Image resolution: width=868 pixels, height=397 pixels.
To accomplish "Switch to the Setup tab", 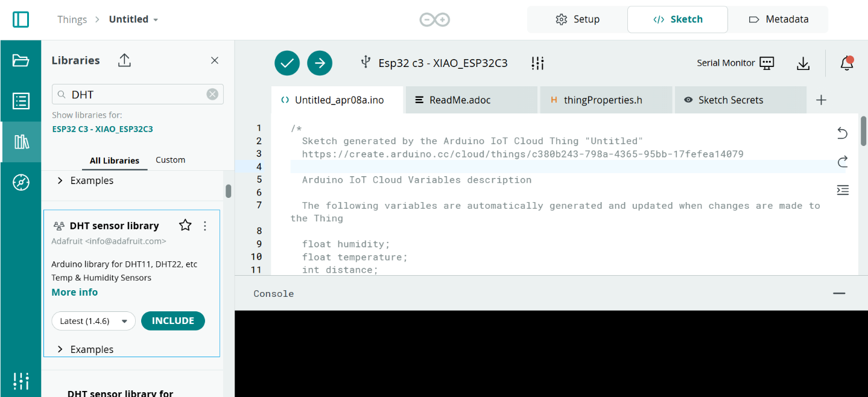I will (577, 19).
